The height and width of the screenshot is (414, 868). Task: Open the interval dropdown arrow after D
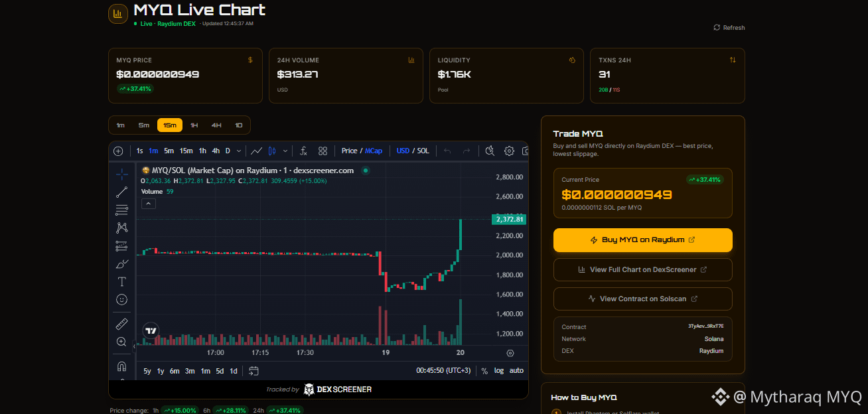tap(238, 151)
